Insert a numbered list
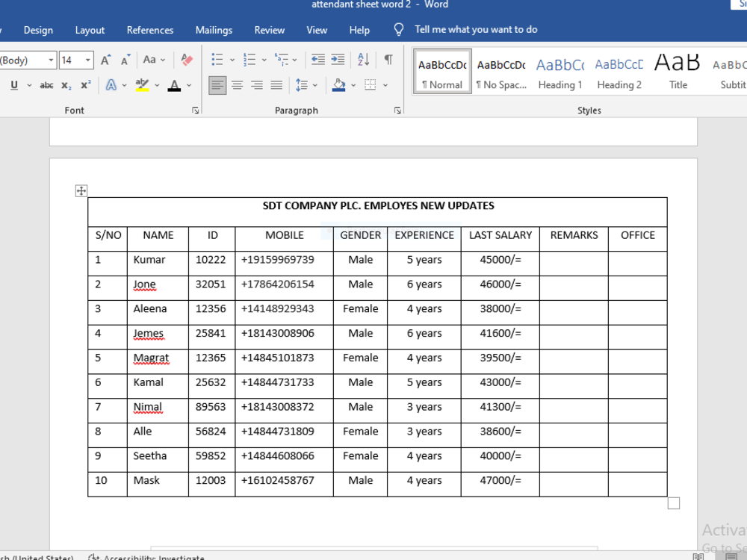The width and height of the screenshot is (747, 560). coord(249,60)
